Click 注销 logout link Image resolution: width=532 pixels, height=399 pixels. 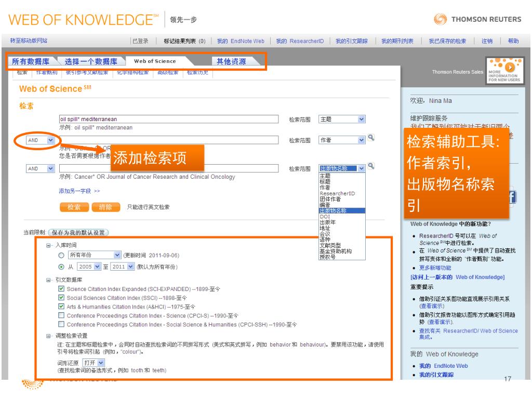pyautogui.click(x=487, y=41)
